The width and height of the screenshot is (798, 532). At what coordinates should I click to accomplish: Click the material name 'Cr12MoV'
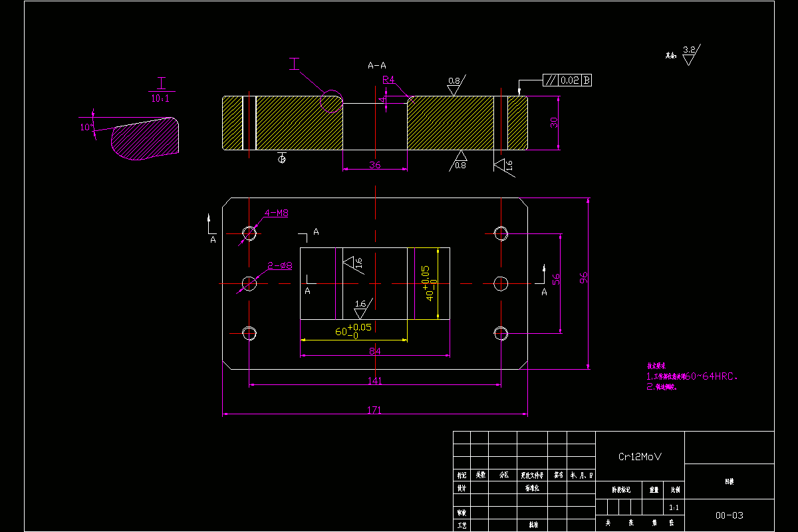click(640, 457)
